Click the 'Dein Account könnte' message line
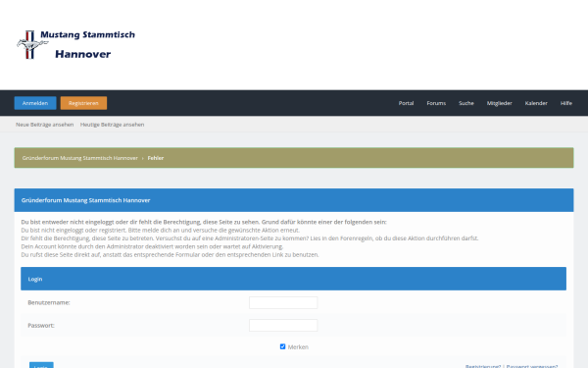Screen dimensions: 588x368 [152, 246]
